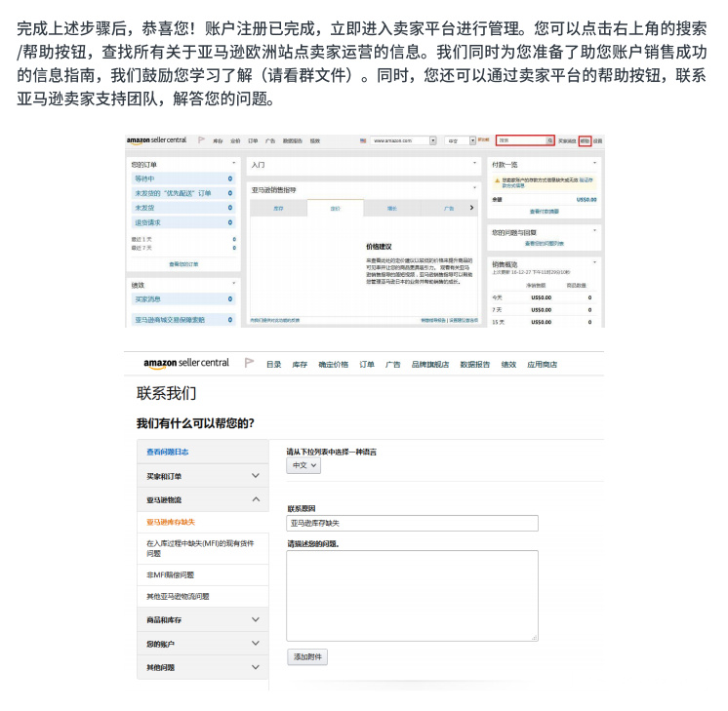Click the 帮助 button highlighted in dashboard header
Screen dimensions: 728x711
585,140
